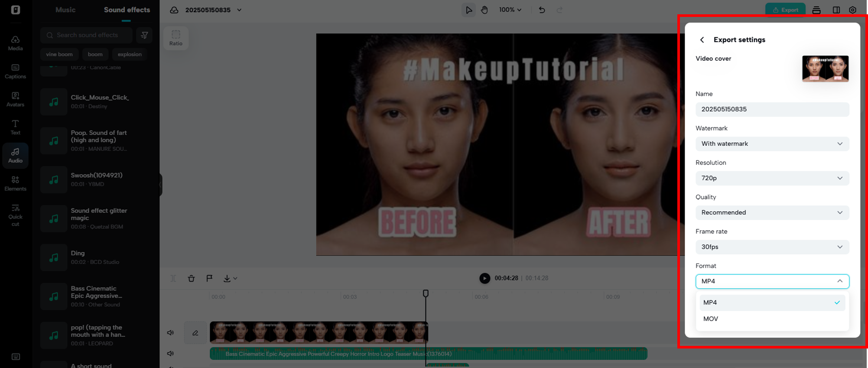Click the sound effects filter icon
This screenshot has height=368, width=868.
pos(144,35)
